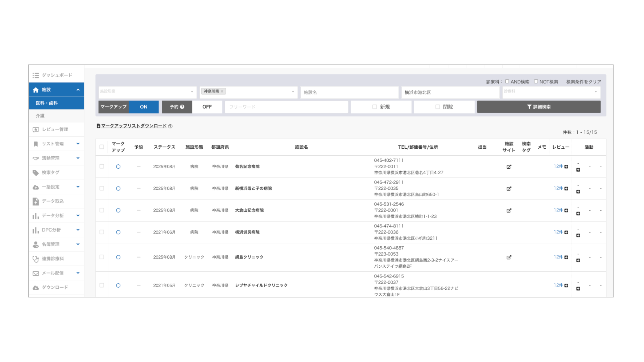This screenshot has height=362, width=644.
Task: Collapse the 施設 sidebar section
Action: 78,90
